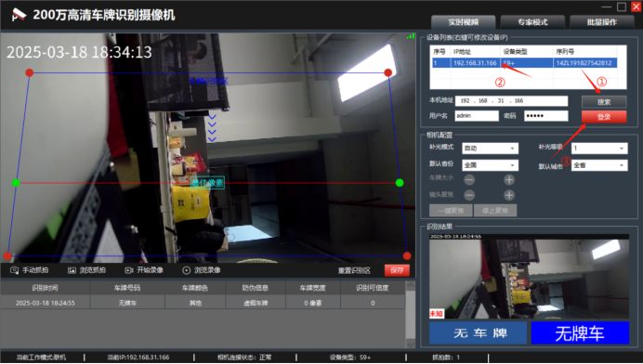
Task: Click the 防伪信息 column header
Action: [256, 288]
